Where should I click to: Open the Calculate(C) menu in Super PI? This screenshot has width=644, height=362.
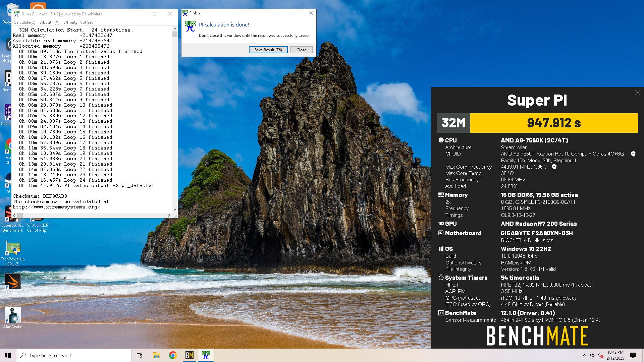[24, 22]
